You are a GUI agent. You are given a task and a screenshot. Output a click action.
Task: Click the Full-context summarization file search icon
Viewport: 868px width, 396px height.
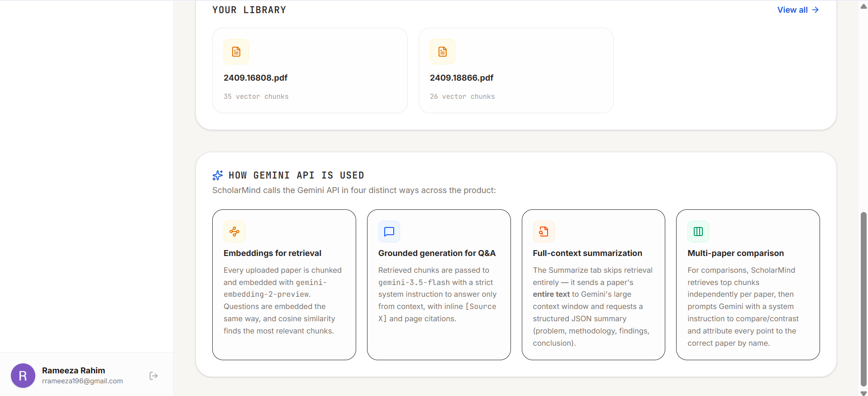pyautogui.click(x=544, y=232)
